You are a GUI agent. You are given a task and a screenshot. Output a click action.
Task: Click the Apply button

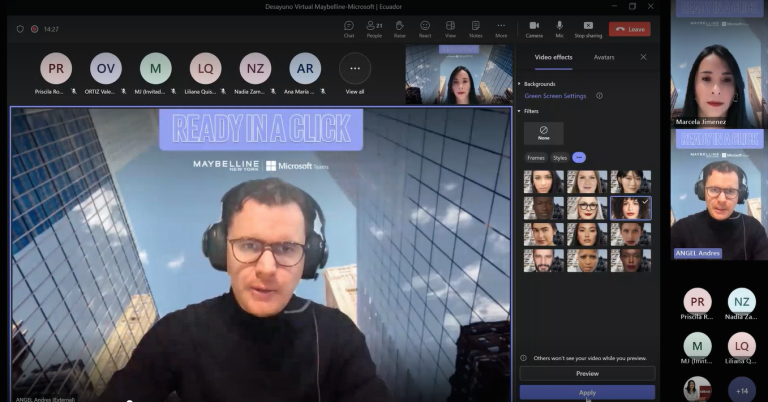point(587,393)
